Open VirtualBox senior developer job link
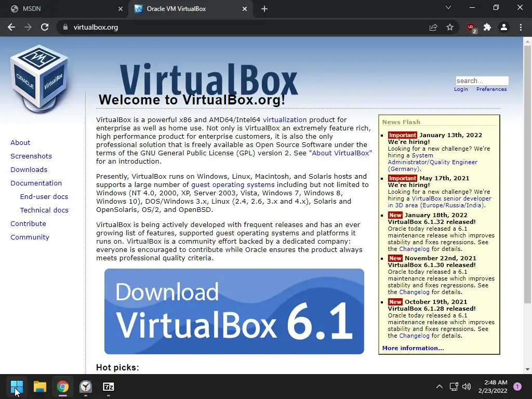The height and width of the screenshot is (399, 532). [440, 202]
